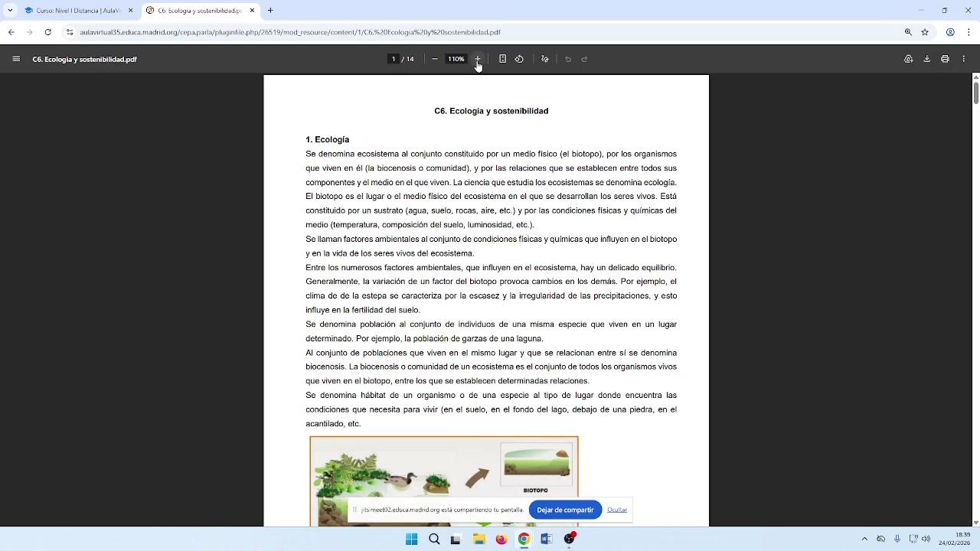Image resolution: width=980 pixels, height=551 pixels.
Task: Click the redo annotation icon
Action: click(x=584, y=59)
